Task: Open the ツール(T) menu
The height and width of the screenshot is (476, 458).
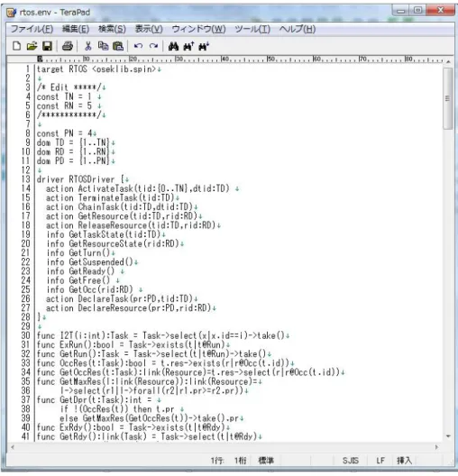Action: (x=252, y=29)
